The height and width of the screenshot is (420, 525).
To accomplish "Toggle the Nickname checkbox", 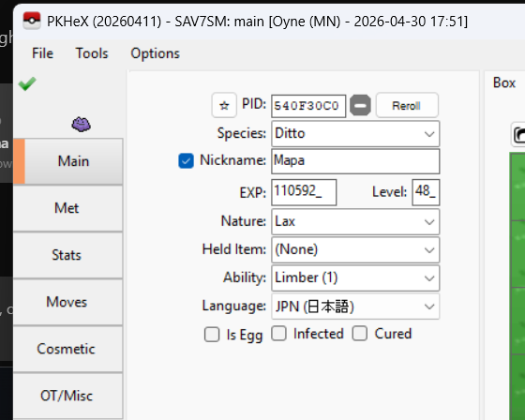I will pyautogui.click(x=186, y=160).
